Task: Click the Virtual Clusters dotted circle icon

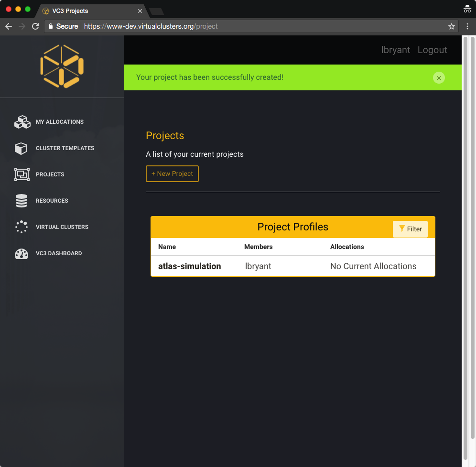Action: (x=21, y=227)
